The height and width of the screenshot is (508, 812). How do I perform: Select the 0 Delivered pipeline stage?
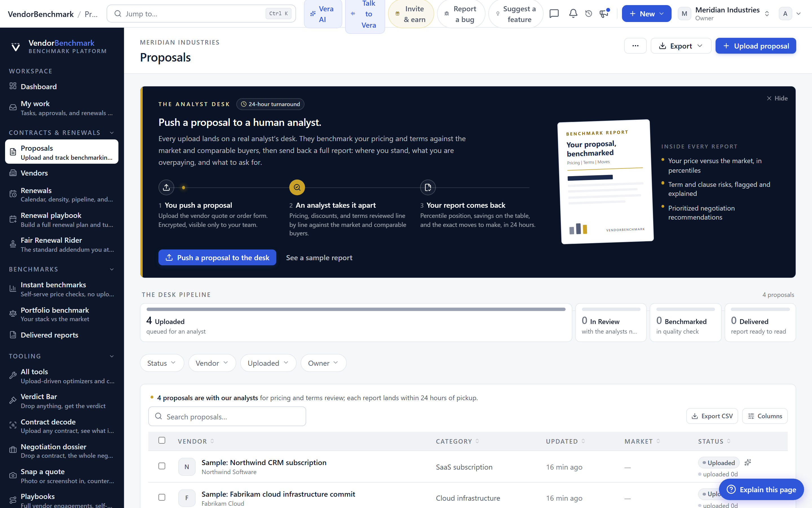click(x=760, y=323)
